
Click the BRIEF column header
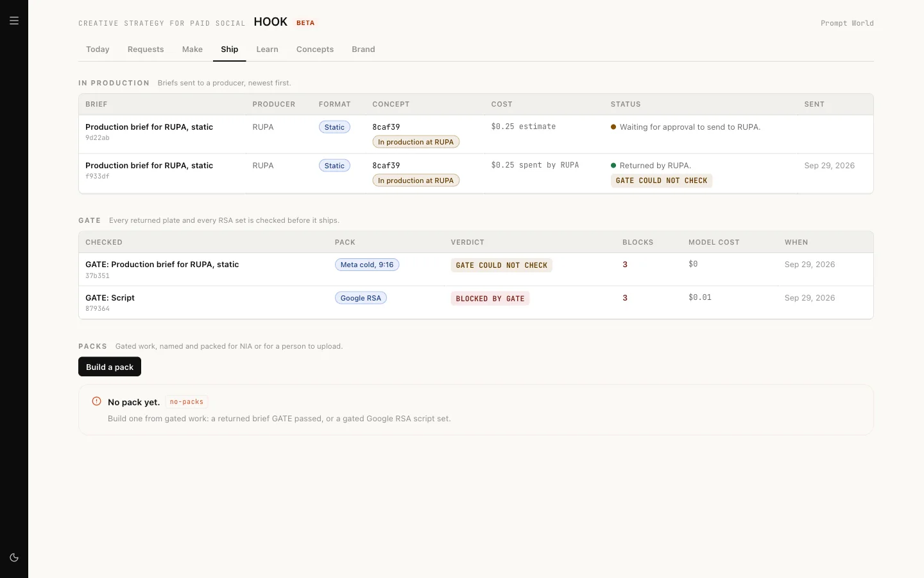pyautogui.click(x=96, y=104)
